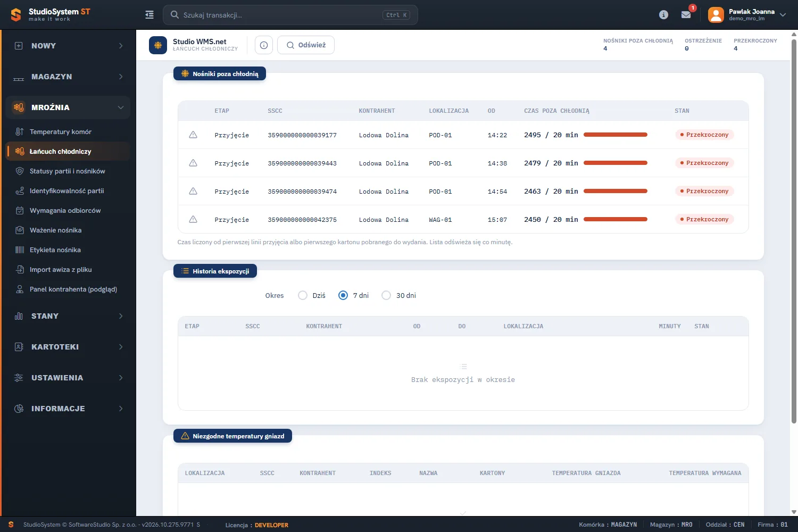Click the page vertical scrollbar
Screen dimensions: 798x532
[794, 231]
